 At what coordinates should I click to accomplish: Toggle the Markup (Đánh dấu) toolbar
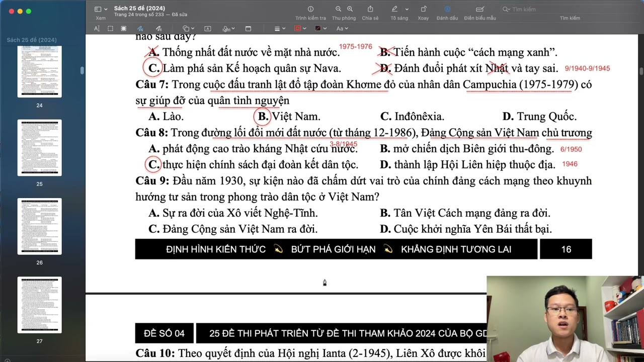[x=447, y=9]
